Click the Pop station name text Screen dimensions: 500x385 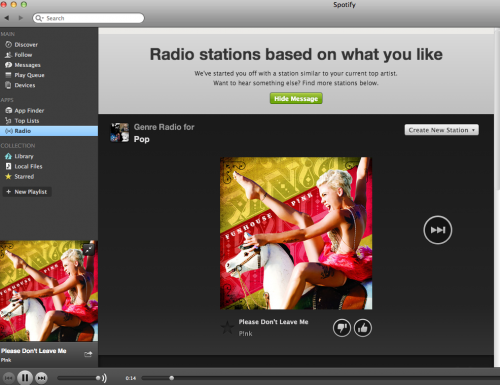[x=141, y=139]
